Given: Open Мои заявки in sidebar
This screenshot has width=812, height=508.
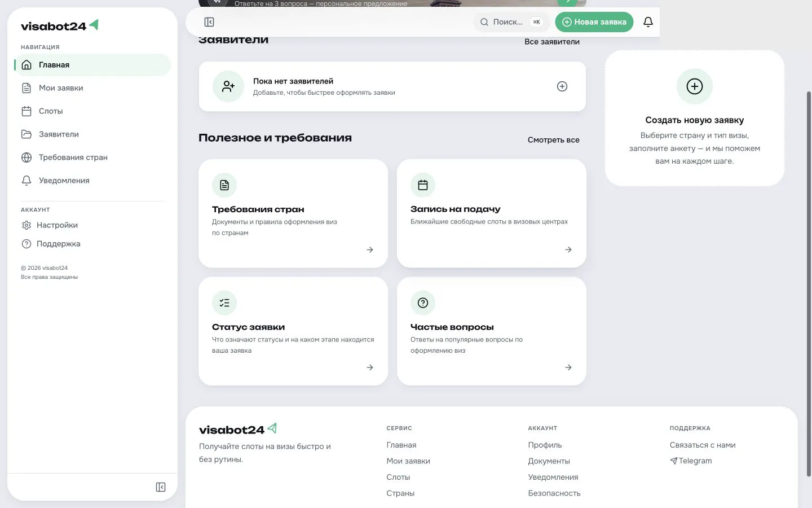Looking at the screenshot, I should tap(92, 88).
